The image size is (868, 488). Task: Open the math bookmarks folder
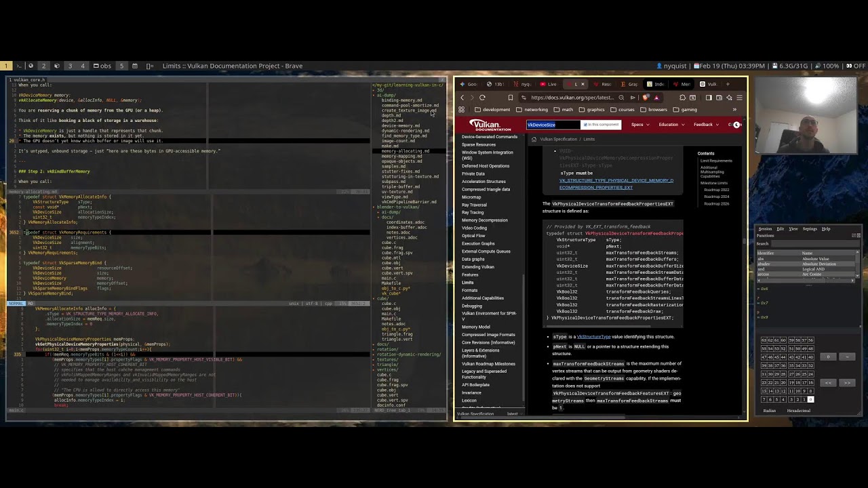(x=563, y=110)
